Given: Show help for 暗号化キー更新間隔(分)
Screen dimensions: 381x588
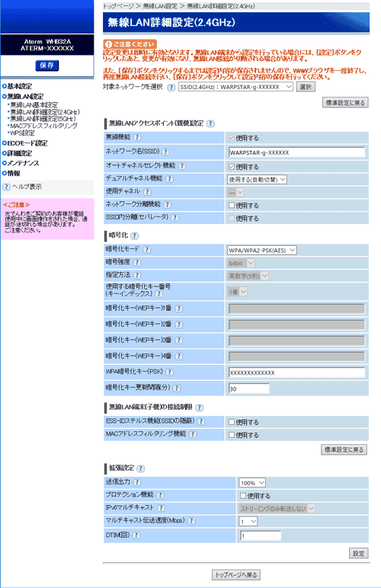Looking at the screenshot, I should click(176, 388).
